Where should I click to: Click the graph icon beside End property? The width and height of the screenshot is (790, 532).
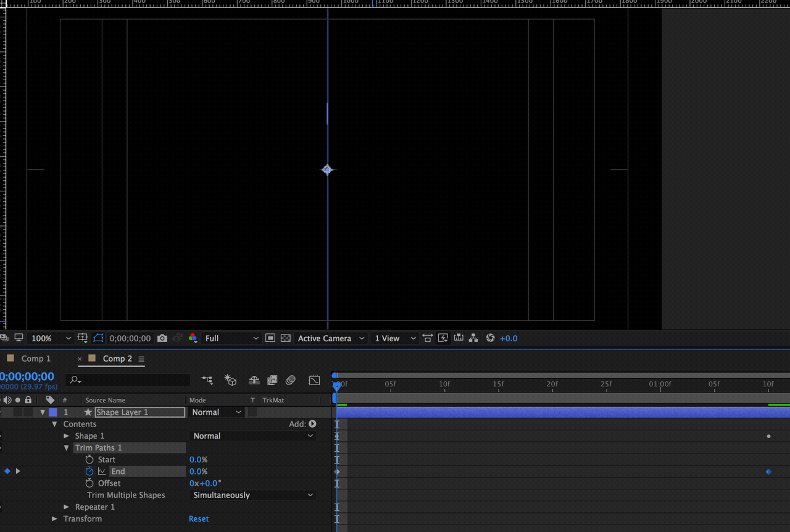[x=102, y=472]
